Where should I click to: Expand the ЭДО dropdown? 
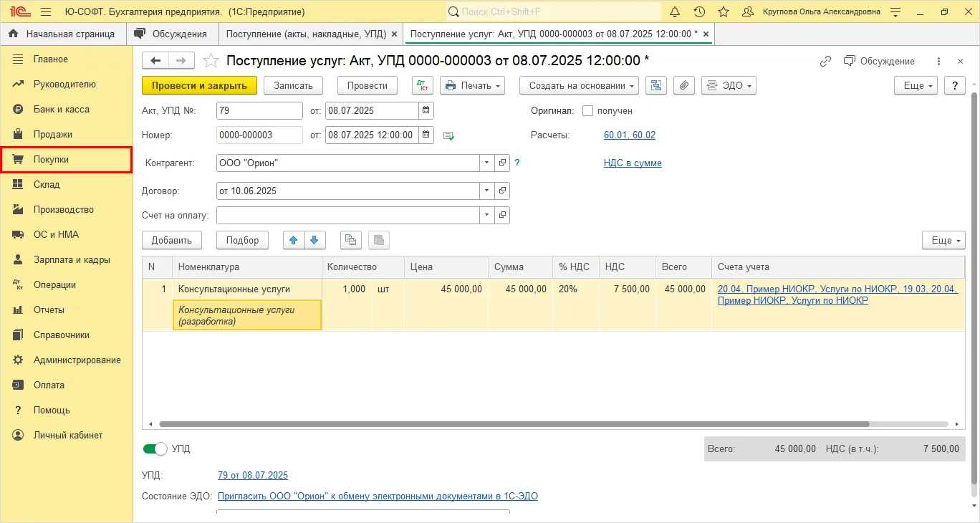tap(729, 85)
